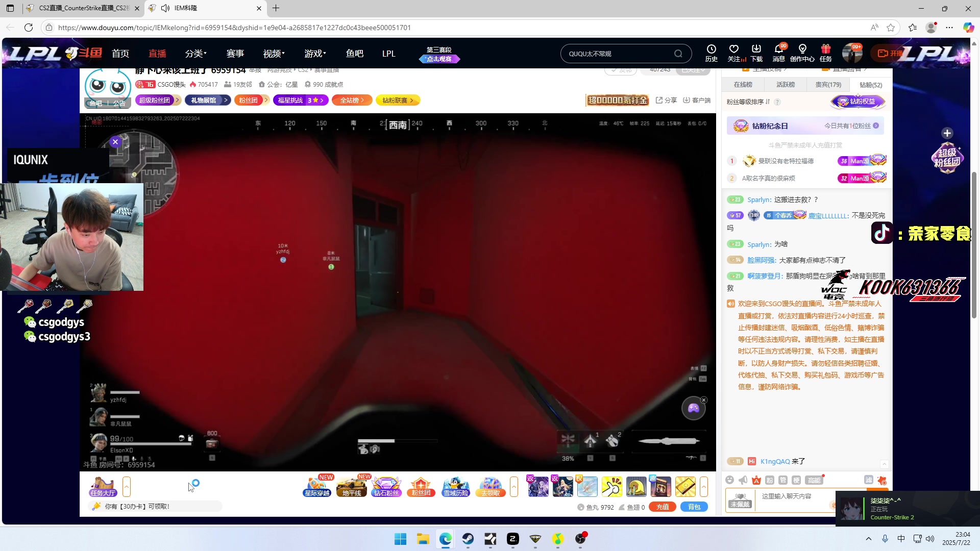Screen dimensions: 980x551
Task: Click the megaphone broadcast icon in chat
Action: coord(743,480)
